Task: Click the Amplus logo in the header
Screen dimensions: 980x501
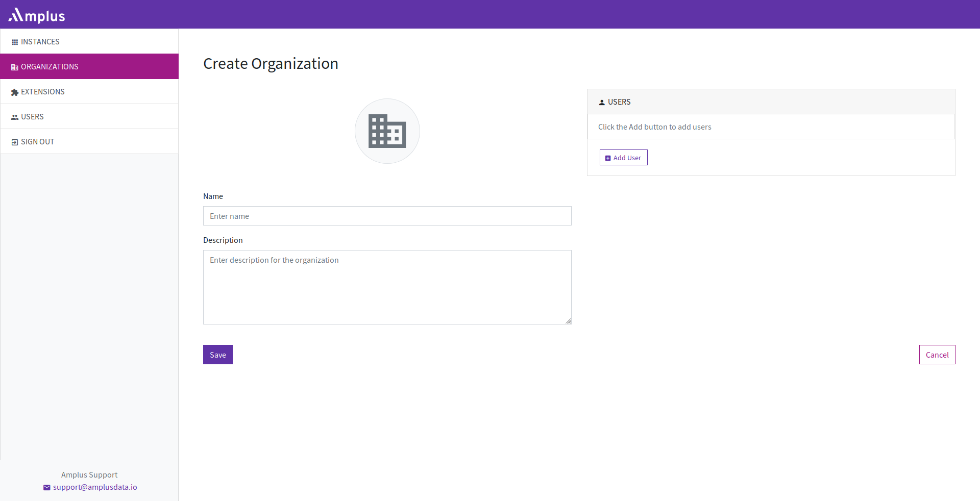Action: point(37,15)
